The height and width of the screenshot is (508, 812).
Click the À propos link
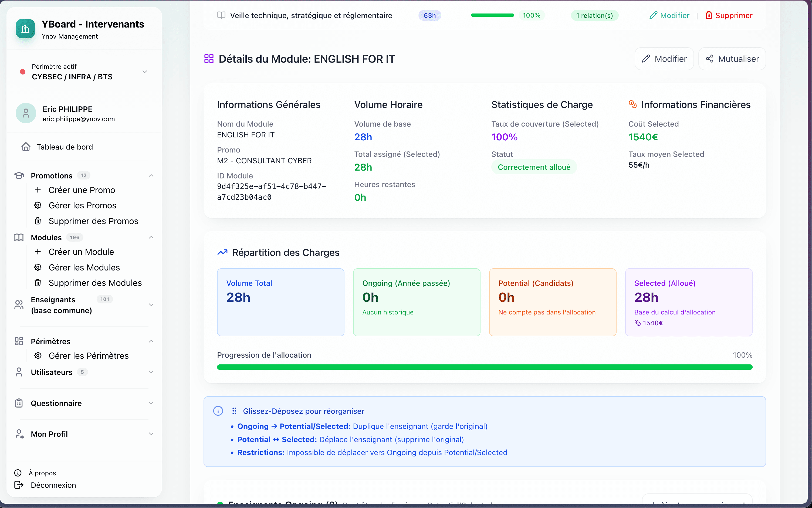(42, 473)
